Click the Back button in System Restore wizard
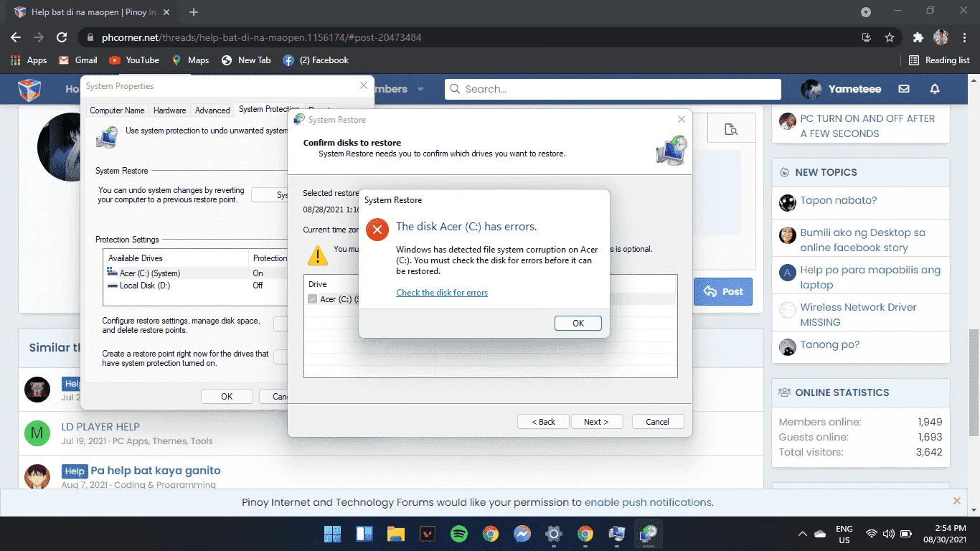Screen dimensions: 980x551 [543, 422]
